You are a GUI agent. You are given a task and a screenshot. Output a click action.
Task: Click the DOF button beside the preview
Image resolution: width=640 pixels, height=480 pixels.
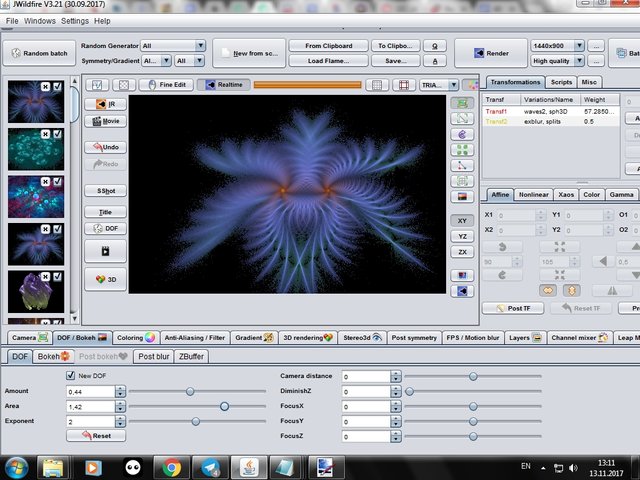pos(105,229)
